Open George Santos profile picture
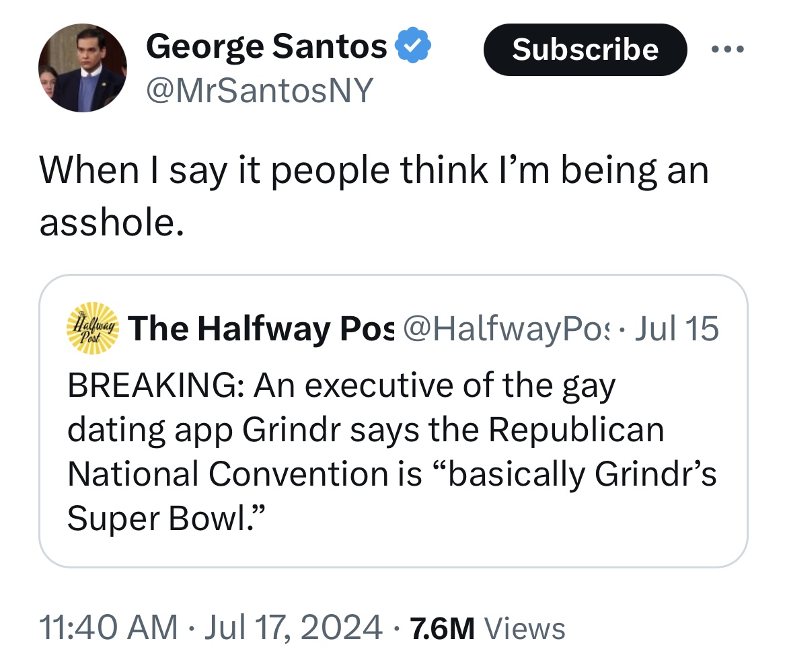Viewport: 787px width, 672px height. (x=83, y=69)
